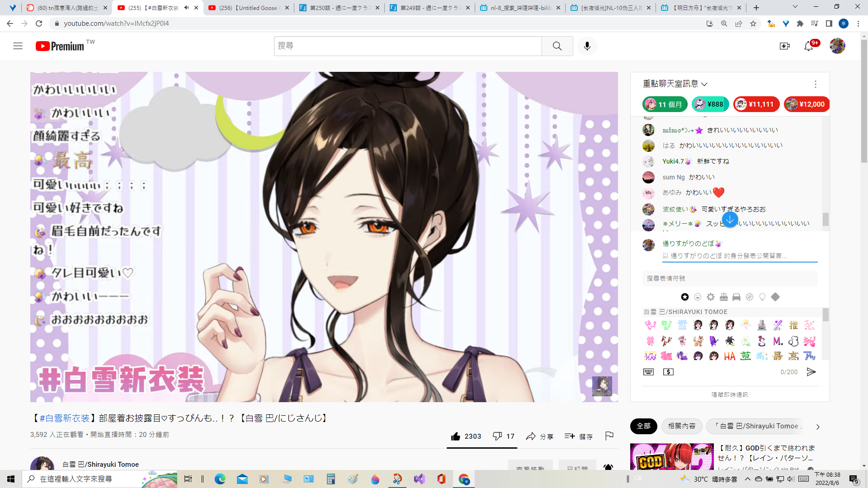The image size is (868, 488).
Task: Open the ¥11,111 Super Chat chip
Action: (x=756, y=104)
